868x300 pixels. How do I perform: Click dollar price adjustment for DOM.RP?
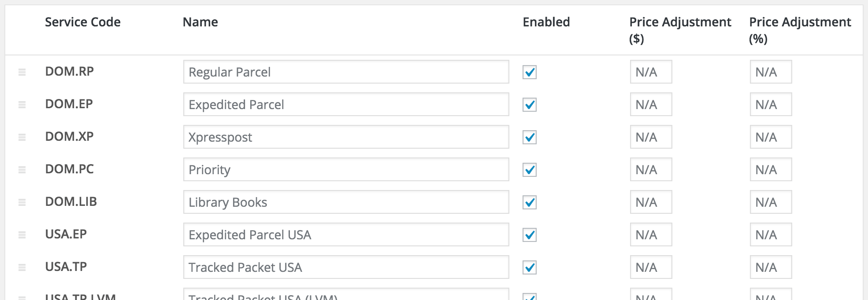[x=651, y=72]
